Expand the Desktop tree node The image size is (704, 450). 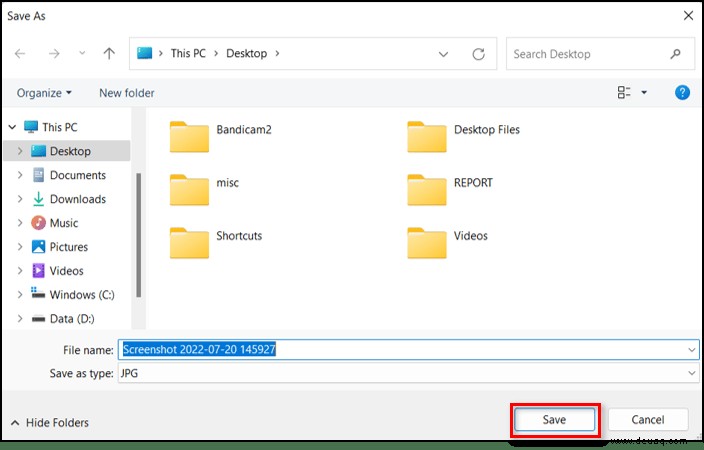pos(20,151)
